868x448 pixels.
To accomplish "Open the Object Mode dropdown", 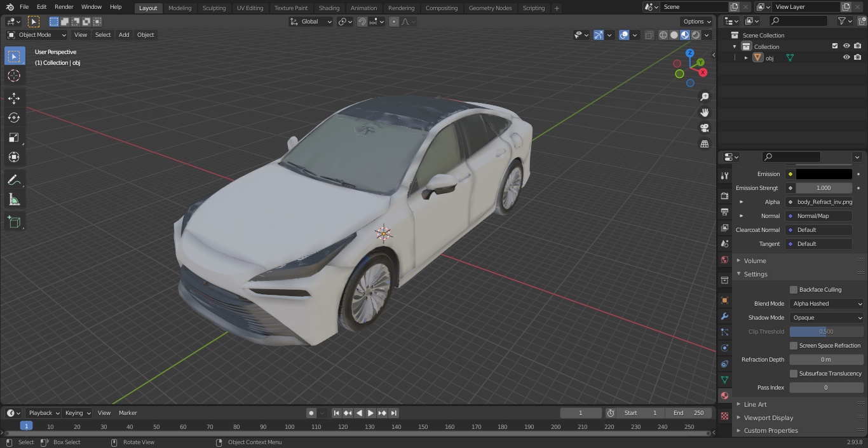I will [x=37, y=35].
